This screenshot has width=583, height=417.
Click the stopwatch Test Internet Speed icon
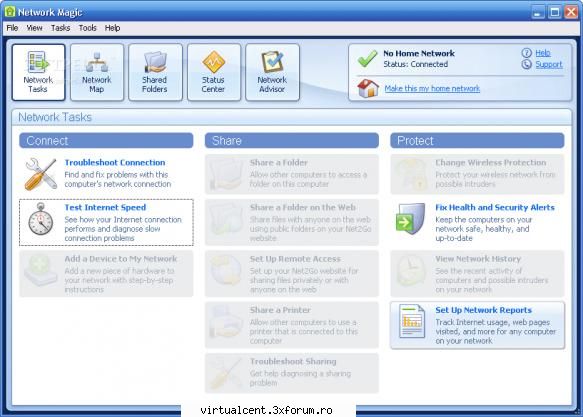(x=41, y=219)
